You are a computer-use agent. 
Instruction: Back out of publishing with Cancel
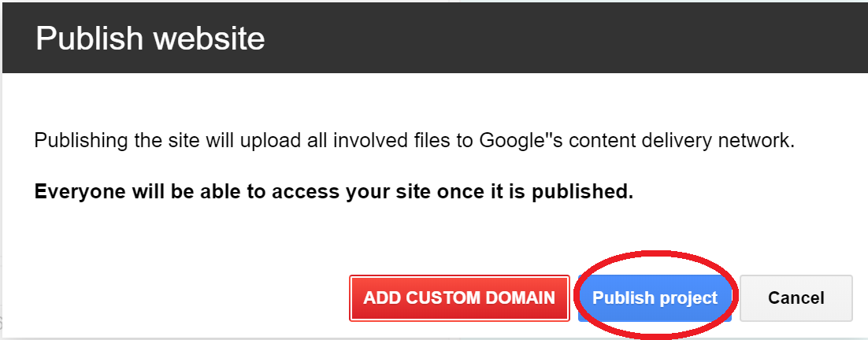pyautogui.click(x=796, y=298)
